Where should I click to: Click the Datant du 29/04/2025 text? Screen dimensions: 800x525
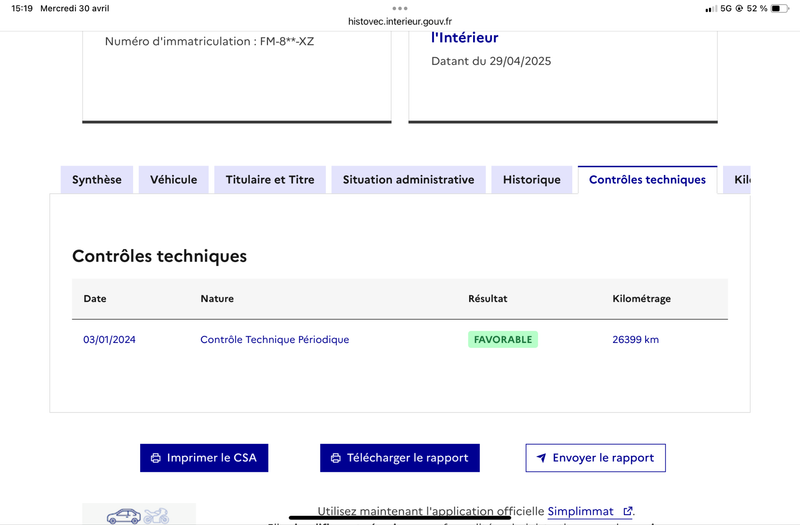491,61
